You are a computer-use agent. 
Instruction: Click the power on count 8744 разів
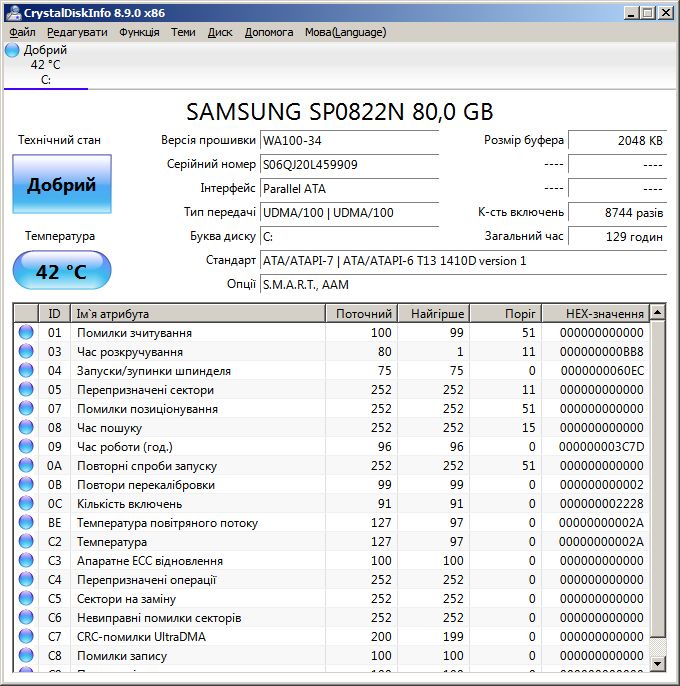pos(617,213)
